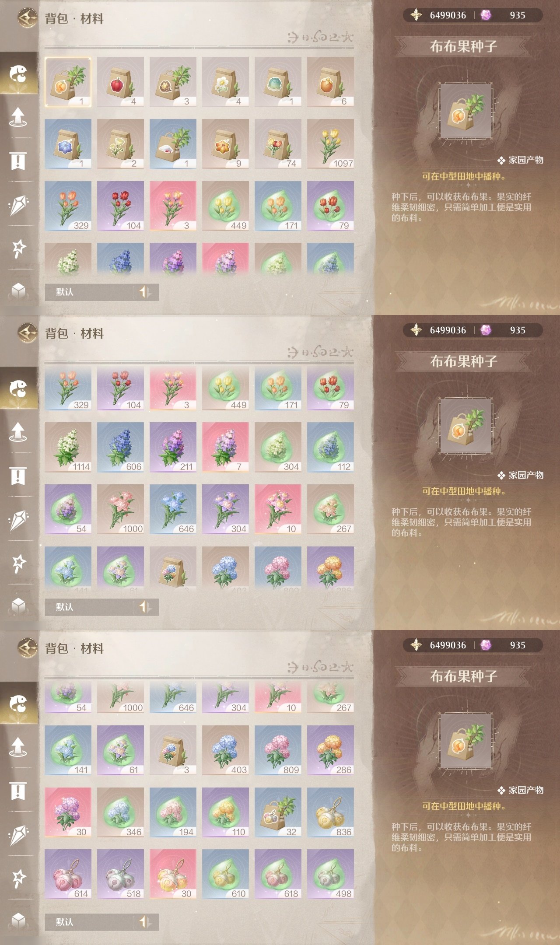Image resolution: width=560 pixels, height=945 pixels.
Task: Select the red apple seed bag
Action: 120,82
